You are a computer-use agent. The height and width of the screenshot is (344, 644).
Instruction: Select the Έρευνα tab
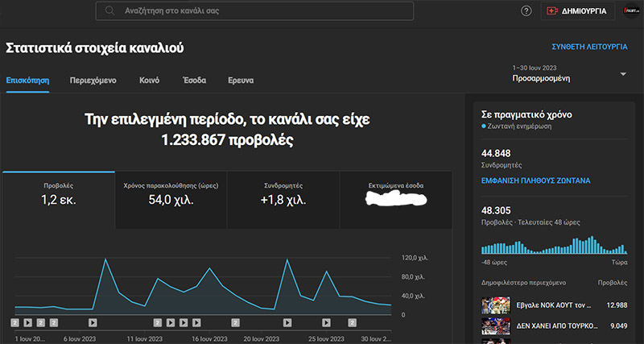[240, 81]
